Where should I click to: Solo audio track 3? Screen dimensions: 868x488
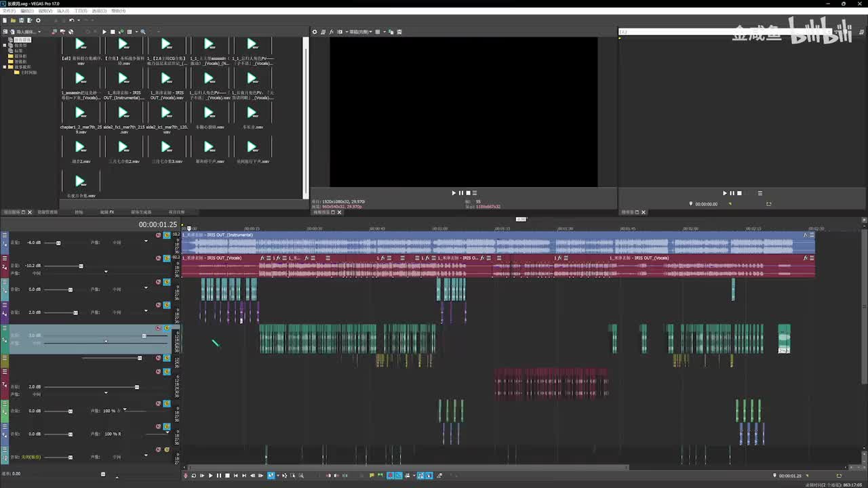pos(167,282)
